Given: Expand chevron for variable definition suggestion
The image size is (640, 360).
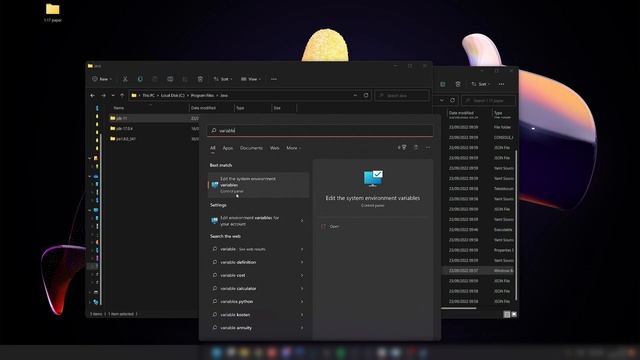Looking at the screenshot, I should pos(302,262).
